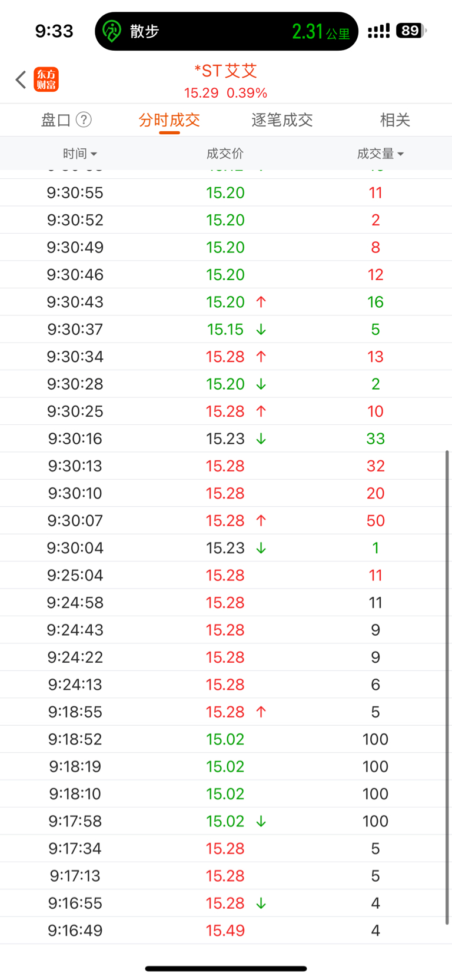Image resolution: width=452 pixels, height=980 pixels.
Task: Tap the 15.29 0.39% price label
Action: [226, 93]
